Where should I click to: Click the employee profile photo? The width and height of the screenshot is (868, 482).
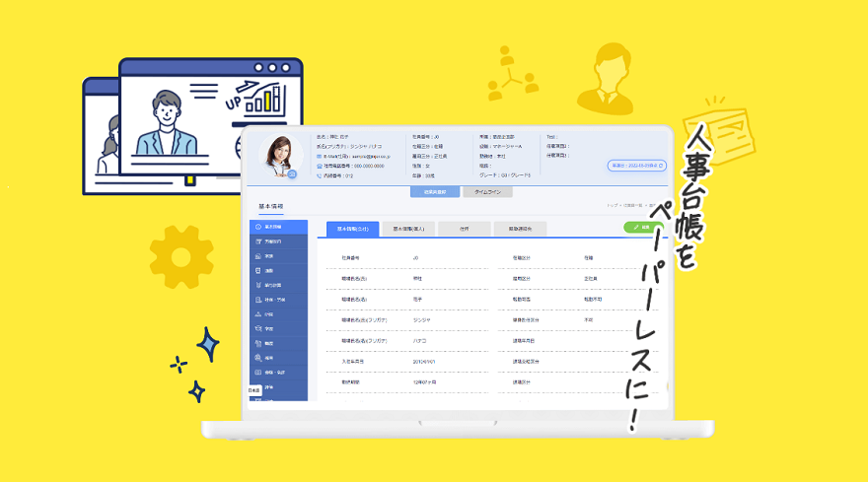click(x=279, y=156)
